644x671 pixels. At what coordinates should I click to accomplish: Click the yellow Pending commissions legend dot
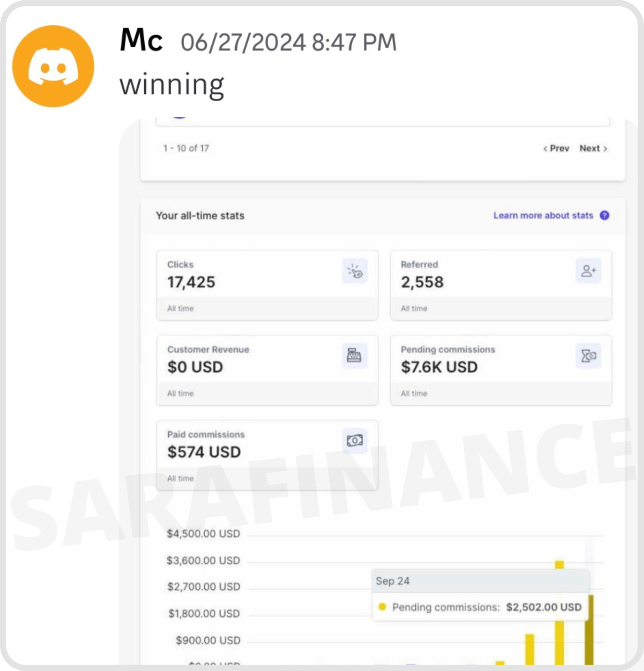coord(382,607)
